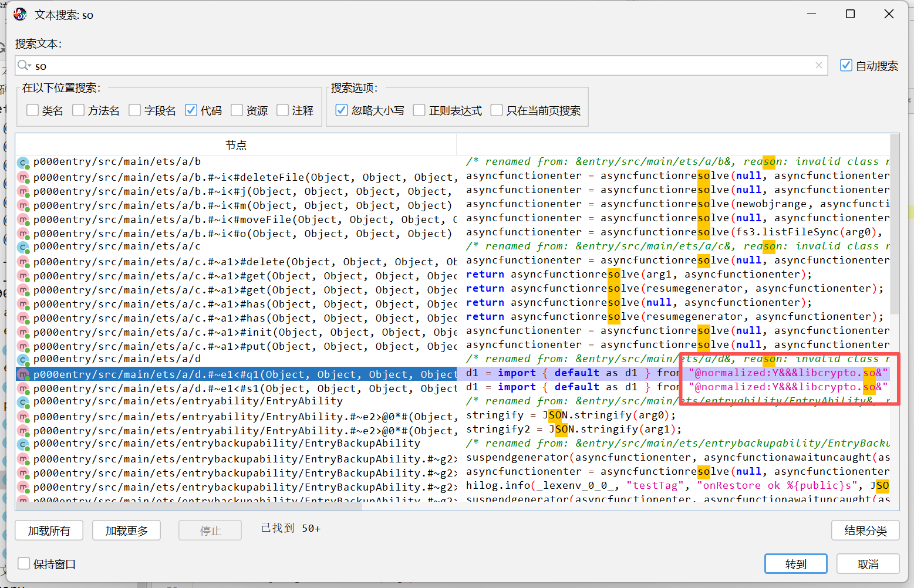Click the method icon beside c.#~a1>#init row

click(x=23, y=332)
